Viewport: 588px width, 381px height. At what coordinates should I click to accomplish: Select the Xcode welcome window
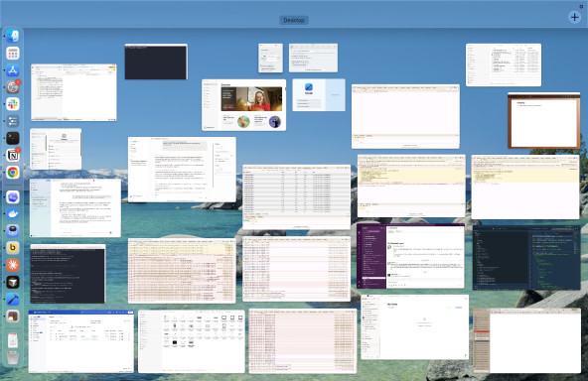click(319, 95)
